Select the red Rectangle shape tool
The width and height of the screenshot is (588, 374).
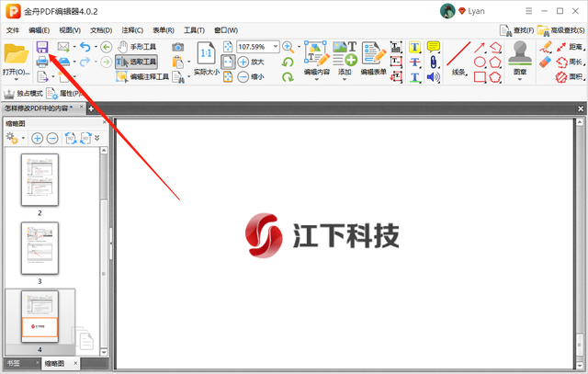point(480,77)
